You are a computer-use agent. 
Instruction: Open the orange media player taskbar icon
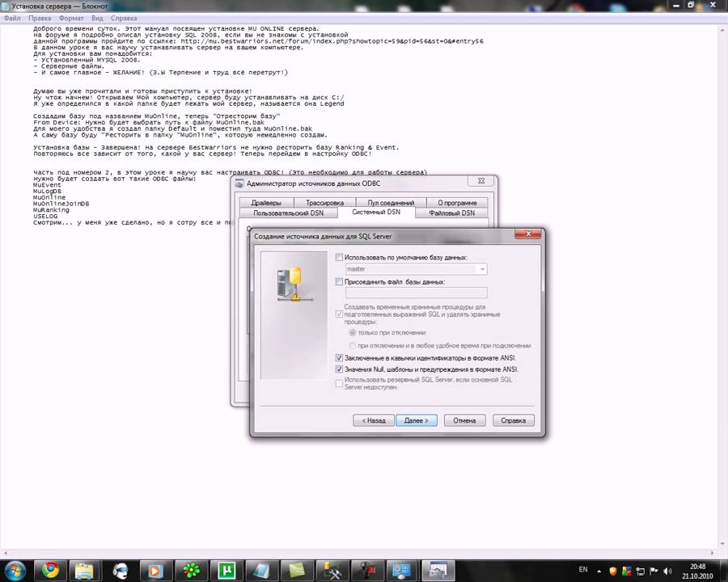pos(155,570)
